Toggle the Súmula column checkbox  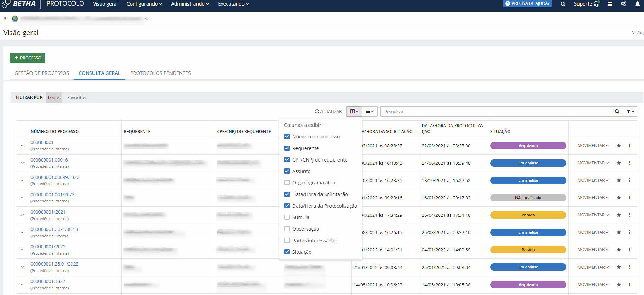tap(287, 217)
